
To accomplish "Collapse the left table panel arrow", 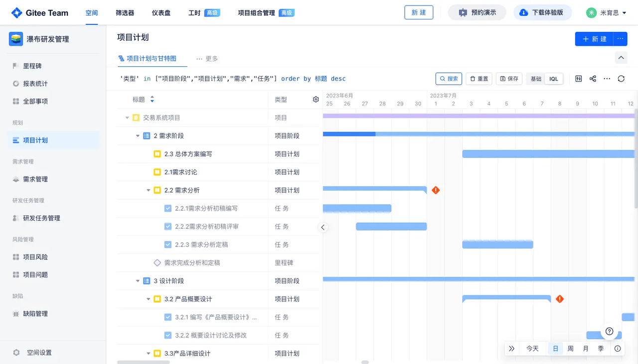I will 323,228.
